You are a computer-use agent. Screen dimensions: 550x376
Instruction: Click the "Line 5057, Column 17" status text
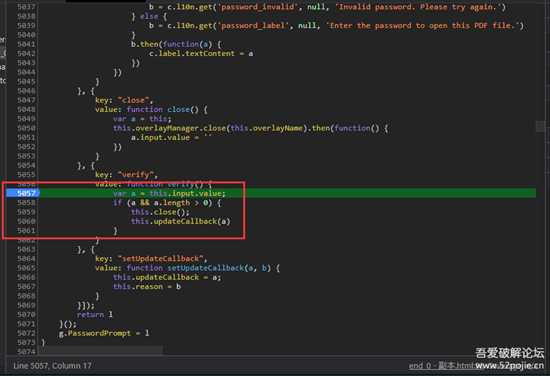pos(52,365)
